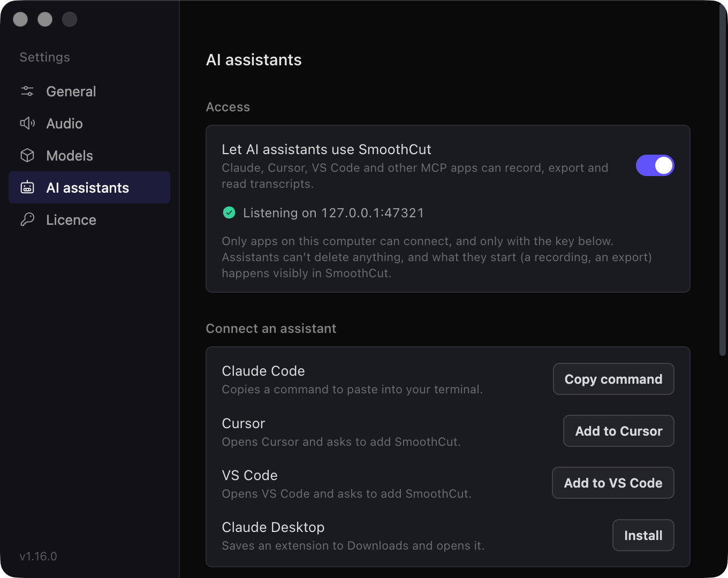Click the Add to Cursor button

[619, 431]
